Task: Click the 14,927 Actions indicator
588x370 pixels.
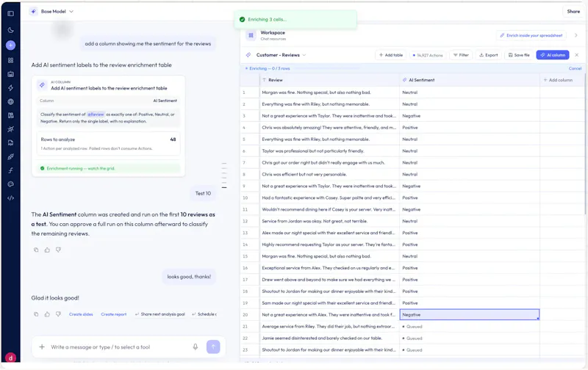Action: 428,55
